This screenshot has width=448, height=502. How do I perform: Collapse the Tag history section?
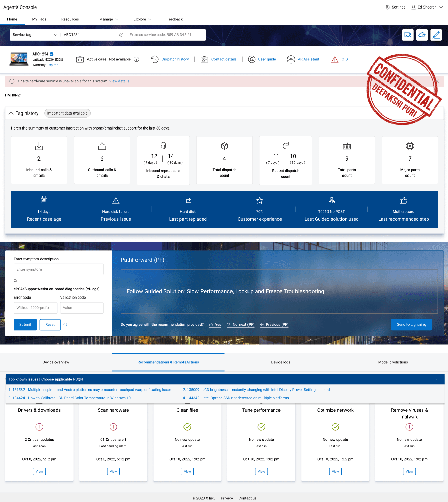(x=11, y=113)
